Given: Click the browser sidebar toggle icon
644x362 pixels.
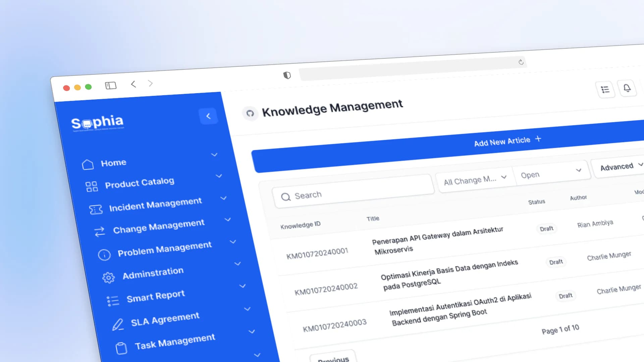Looking at the screenshot, I should 111,86.
